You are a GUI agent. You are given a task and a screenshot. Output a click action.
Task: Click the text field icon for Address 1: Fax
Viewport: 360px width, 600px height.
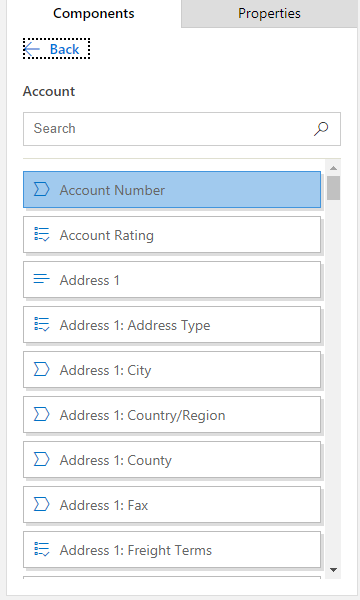point(41,504)
